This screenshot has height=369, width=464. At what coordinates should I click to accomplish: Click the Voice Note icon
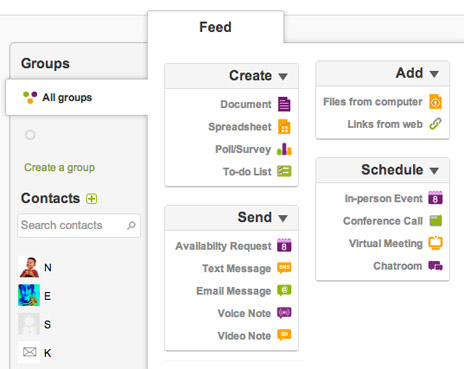pos(284,313)
